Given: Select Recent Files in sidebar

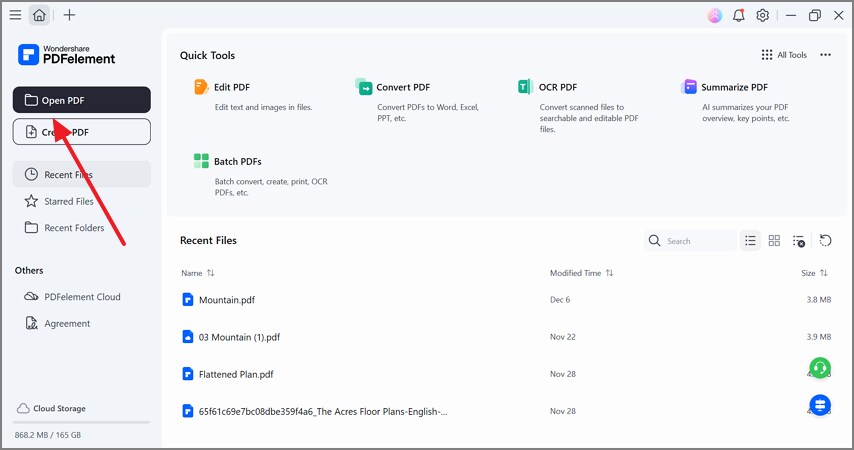Looking at the screenshot, I should click(x=82, y=174).
